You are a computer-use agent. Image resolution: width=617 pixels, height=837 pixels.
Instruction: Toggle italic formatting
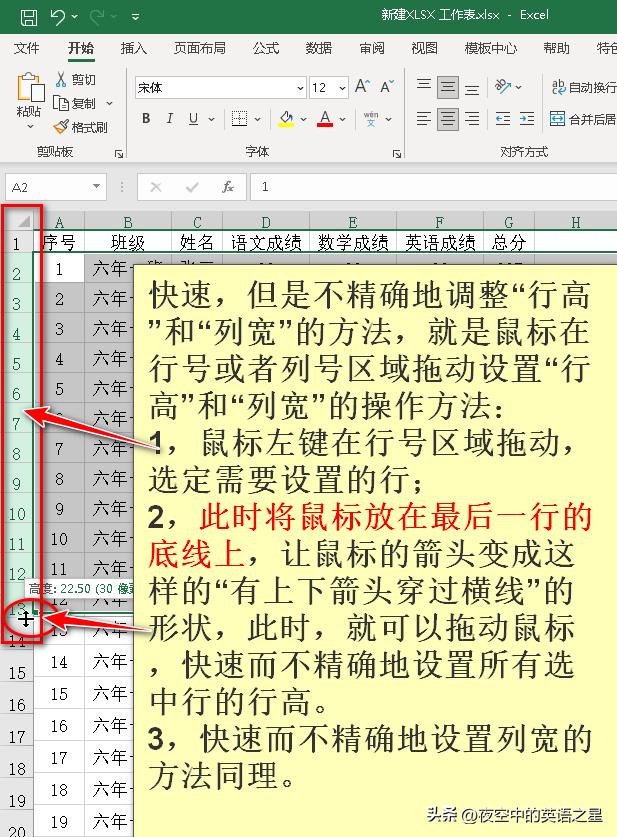(170, 119)
